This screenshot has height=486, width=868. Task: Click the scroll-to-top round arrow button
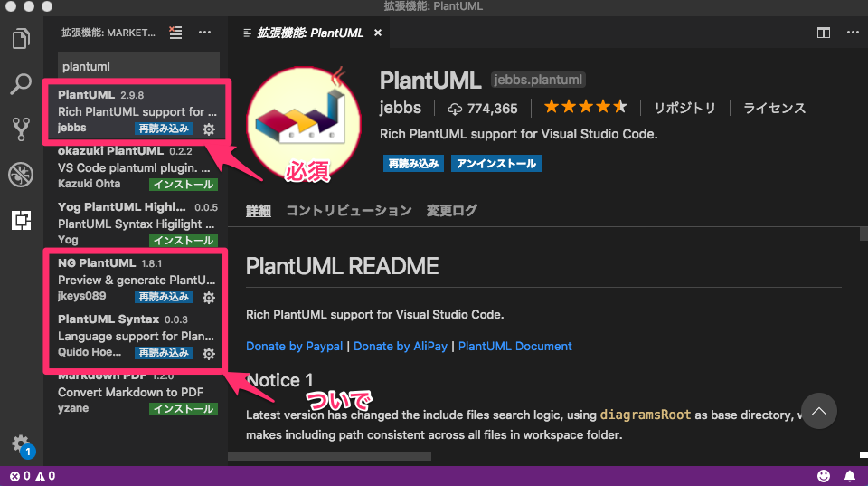coord(819,411)
